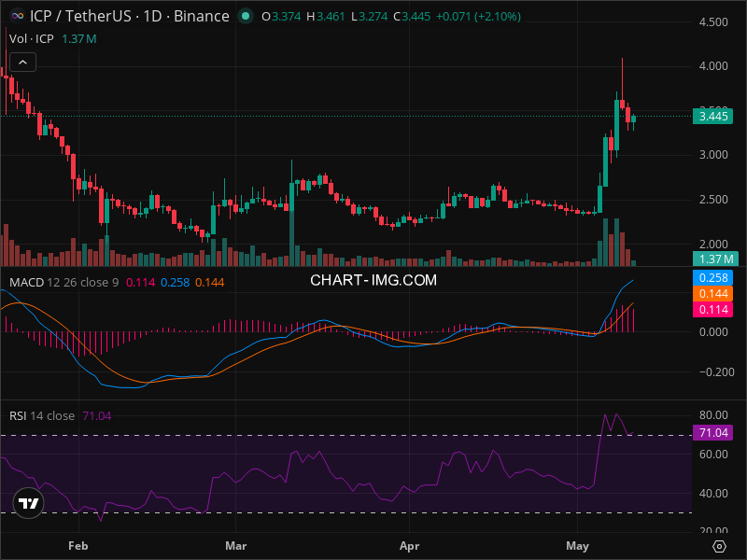Click the current price tag 3.445
This screenshot has width=747, height=560.
coord(712,116)
